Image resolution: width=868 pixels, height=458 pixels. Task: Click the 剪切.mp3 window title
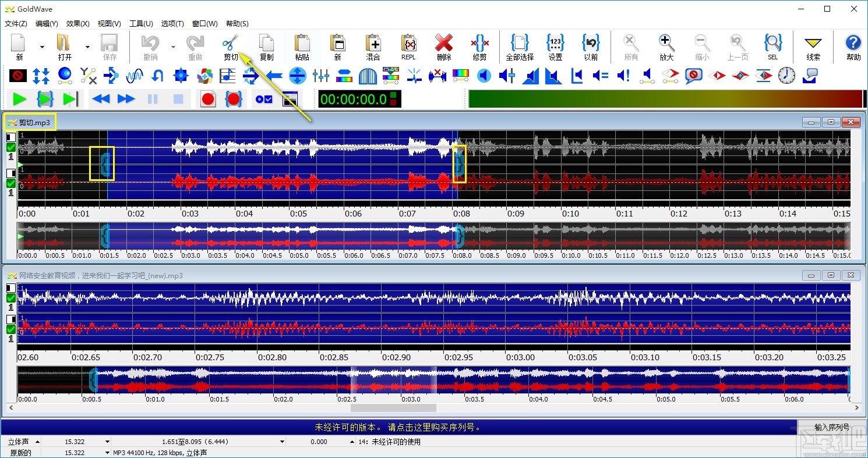coord(34,122)
